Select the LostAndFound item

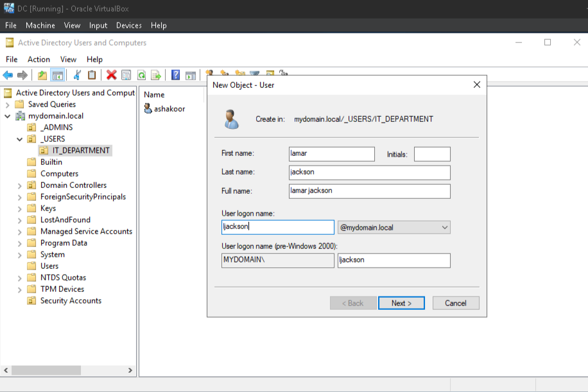pos(65,220)
